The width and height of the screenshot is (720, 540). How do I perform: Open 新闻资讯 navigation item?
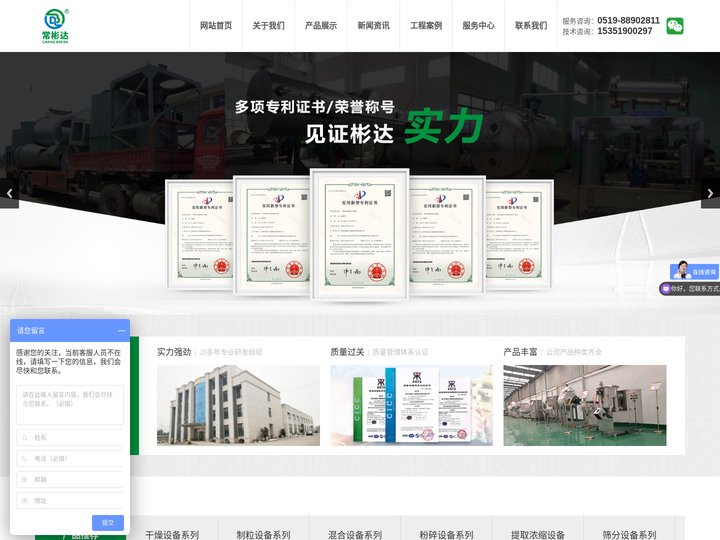click(374, 26)
